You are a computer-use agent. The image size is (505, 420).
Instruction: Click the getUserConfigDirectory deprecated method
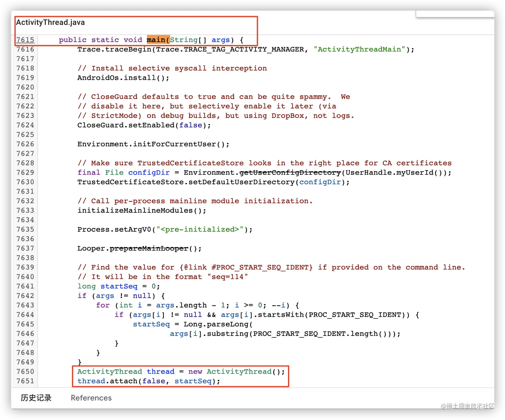290,172
